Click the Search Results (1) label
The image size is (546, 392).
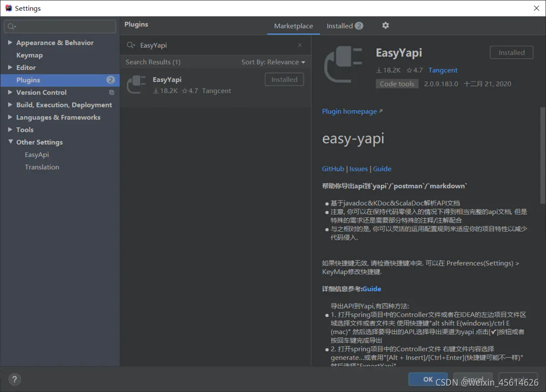tap(153, 62)
